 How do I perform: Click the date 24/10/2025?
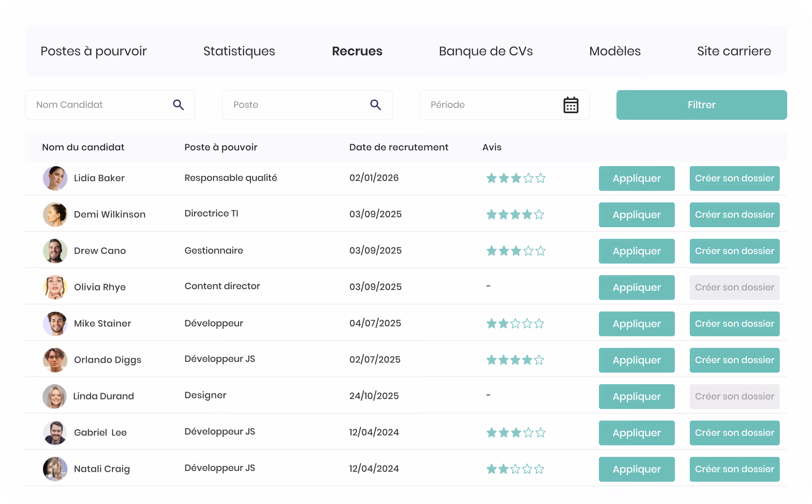coord(374,396)
